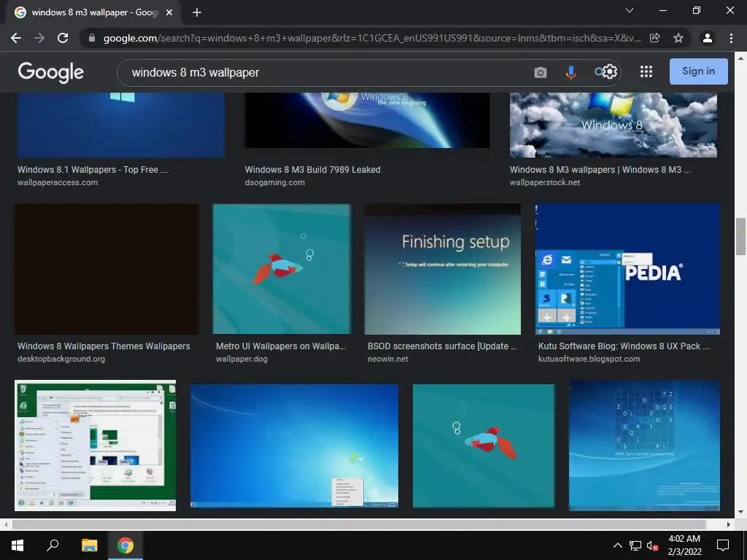Search by image using camera icon
Screen dimensions: 747x560
click(x=541, y=72)
